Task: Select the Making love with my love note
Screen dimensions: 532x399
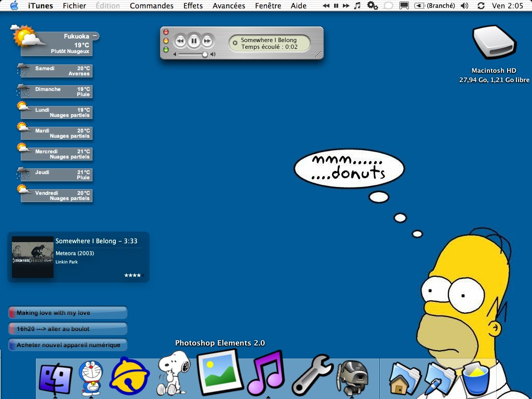Action: (68, 313)
